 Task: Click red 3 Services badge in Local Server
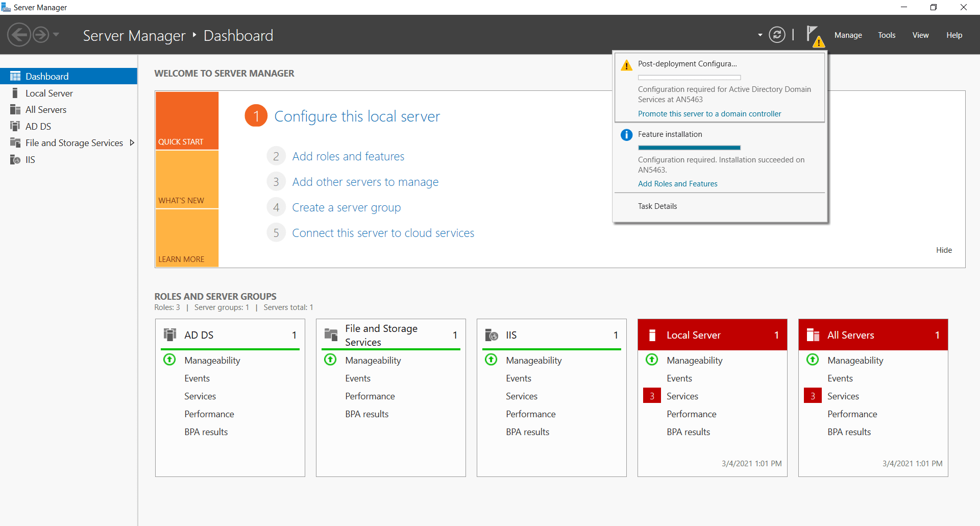click(652, 396)
